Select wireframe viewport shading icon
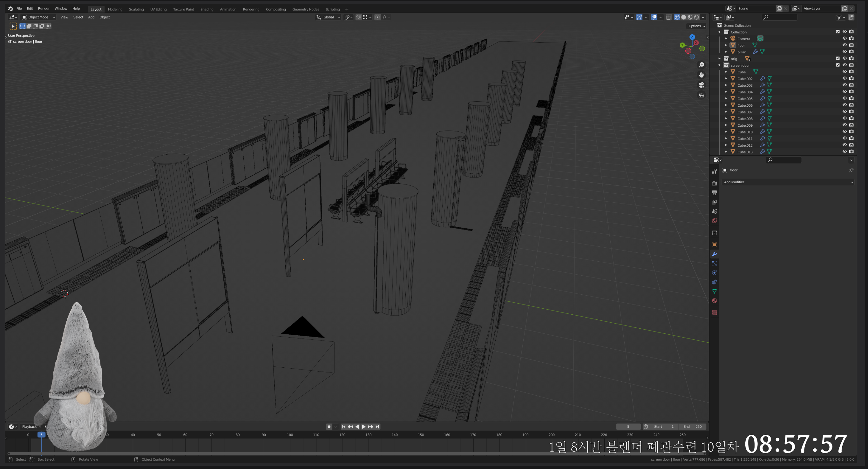 (x=677, y=17)
